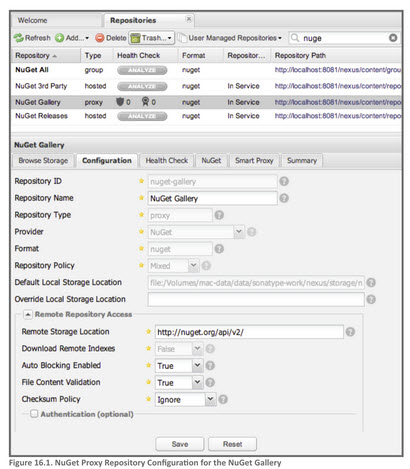Click the Remote Storage Location URL field
410x469 pixels.
249,332
